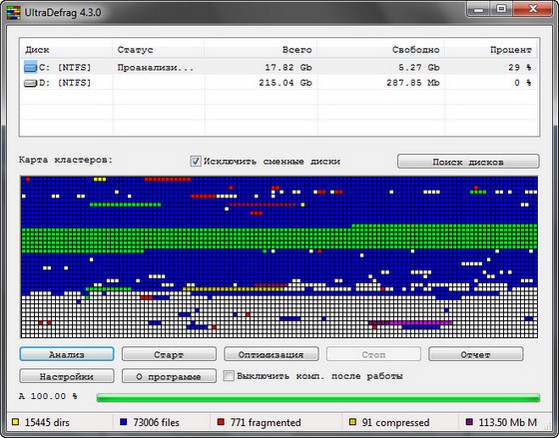Enable "Выключить комп. после работы" checkbox

click(229, 376)
